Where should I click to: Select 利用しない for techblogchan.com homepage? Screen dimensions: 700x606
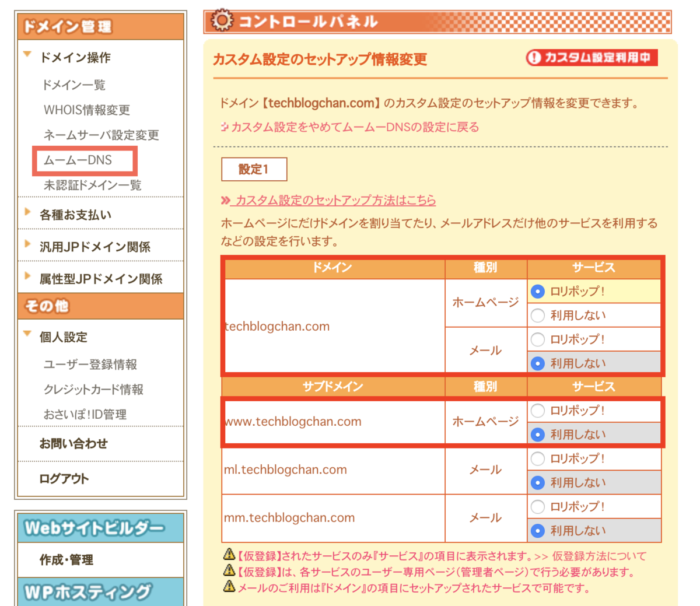537,315
